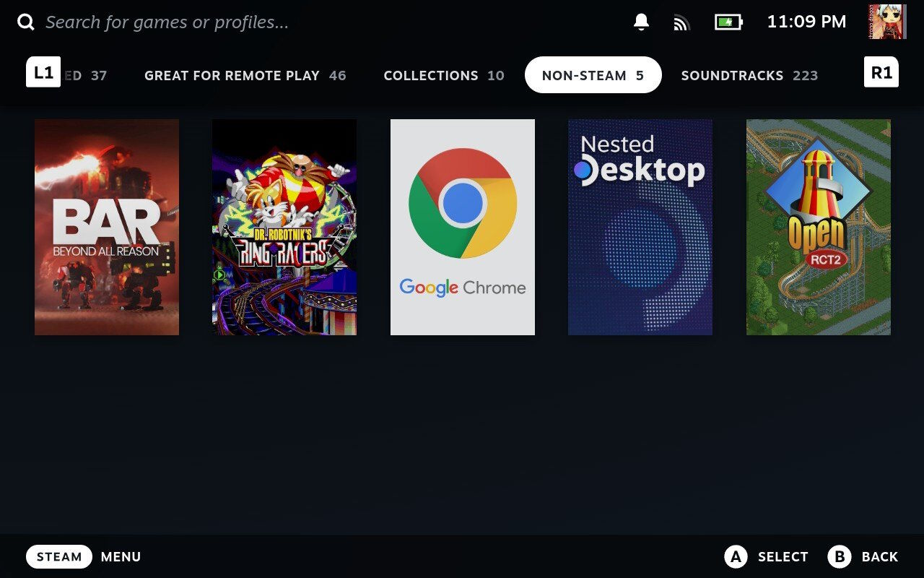
Task: Open the network connection status icon
Action: tap(681, 22)
